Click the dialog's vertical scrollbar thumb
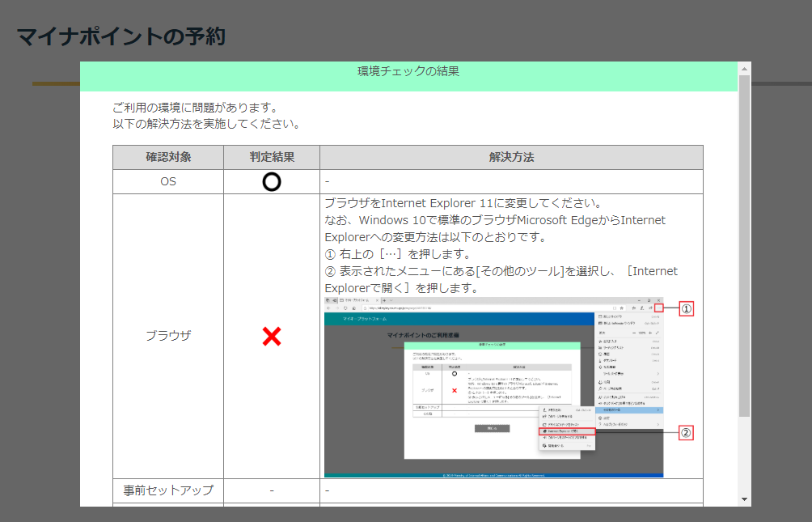The height and width of the screenshot is (522, 812). 744,246
